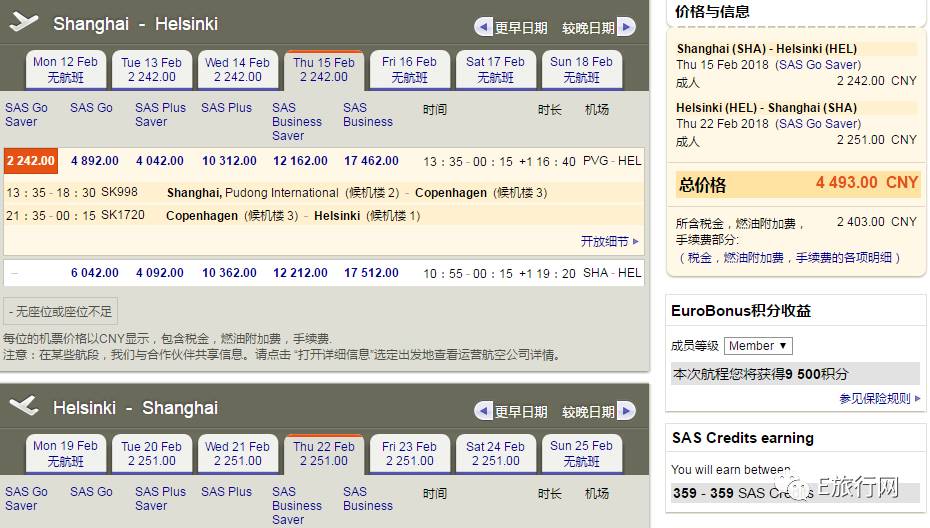
Task: Choose 12 212.00 Business Saver fare
Action: 300,273
